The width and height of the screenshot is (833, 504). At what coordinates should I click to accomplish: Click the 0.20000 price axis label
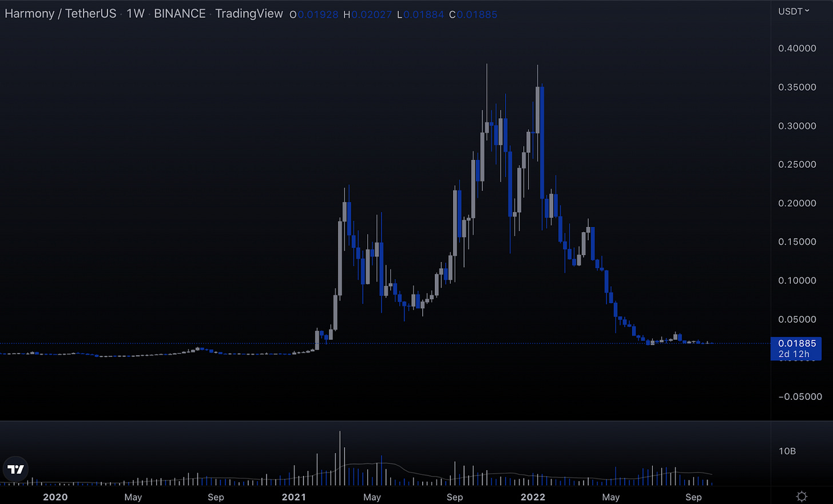click(x=797, y=203)
